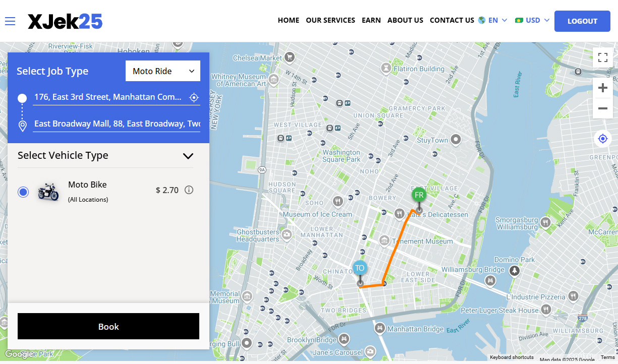This screenshot has width=618, height=364.
Task: Click the green FR pickup marker
Action: pos(418,196)
